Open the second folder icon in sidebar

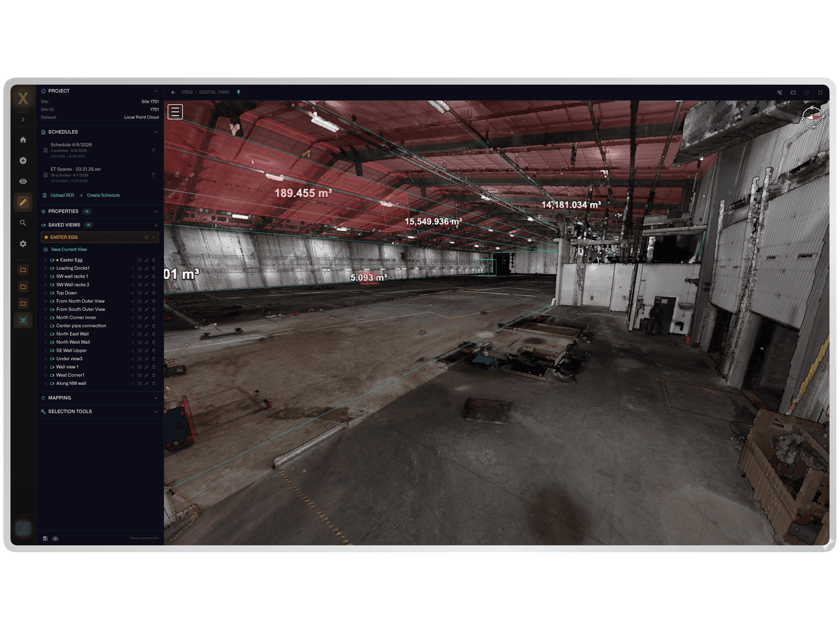click(23, 287)
